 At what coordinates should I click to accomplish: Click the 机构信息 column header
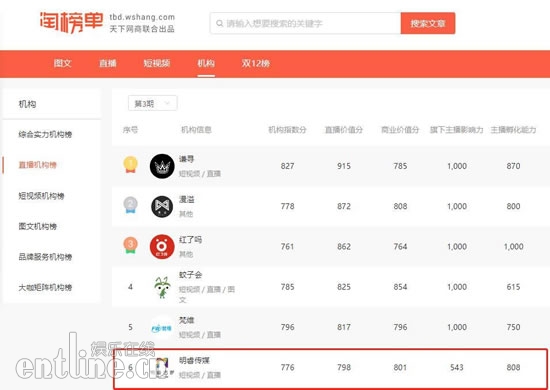pyautogui.click(x=196, y=130)
